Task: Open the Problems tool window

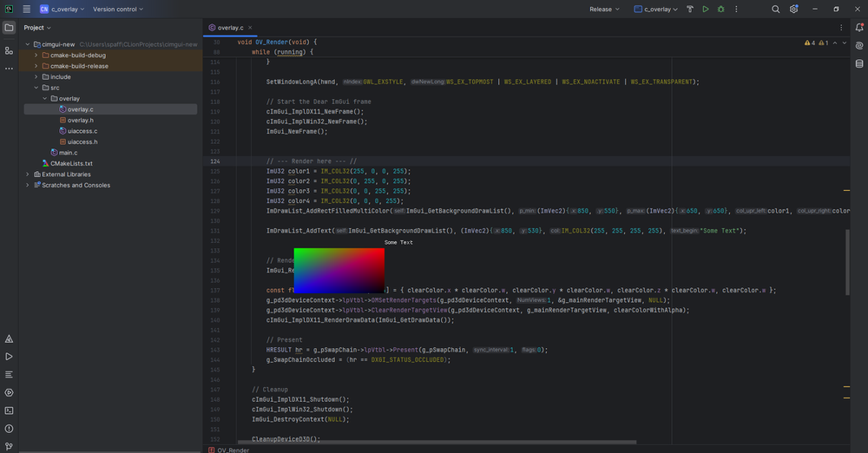Action: tap(9, 429)
